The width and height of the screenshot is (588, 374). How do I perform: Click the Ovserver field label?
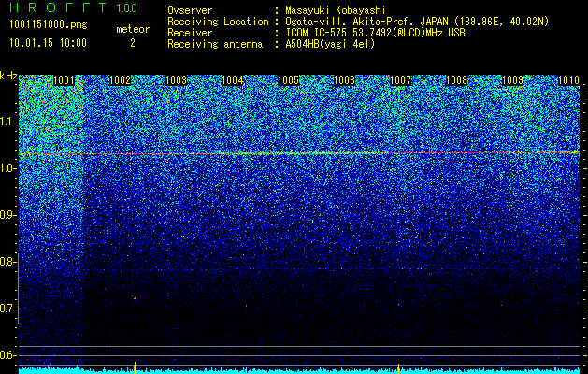[190, 11]
